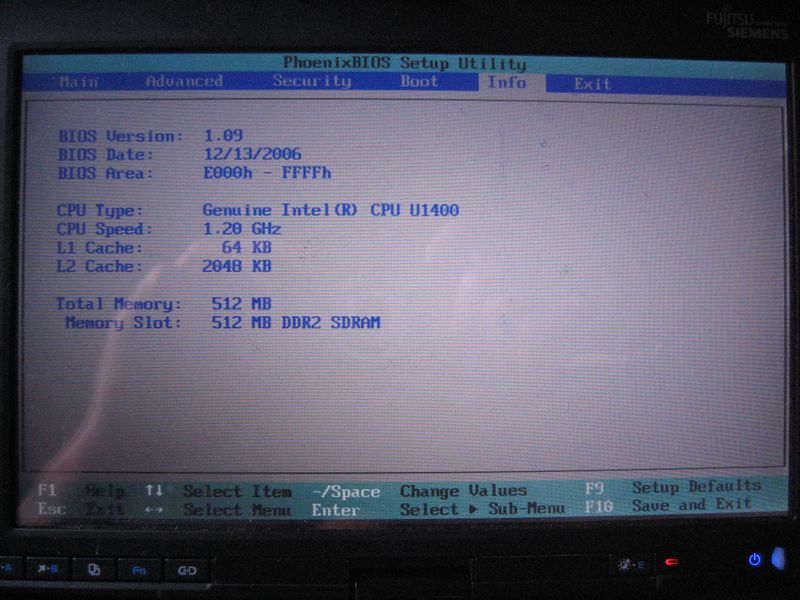Click the left-right arrows icon in footer
The height and width of the screenshot is (600, 800).
click(154, 510)
